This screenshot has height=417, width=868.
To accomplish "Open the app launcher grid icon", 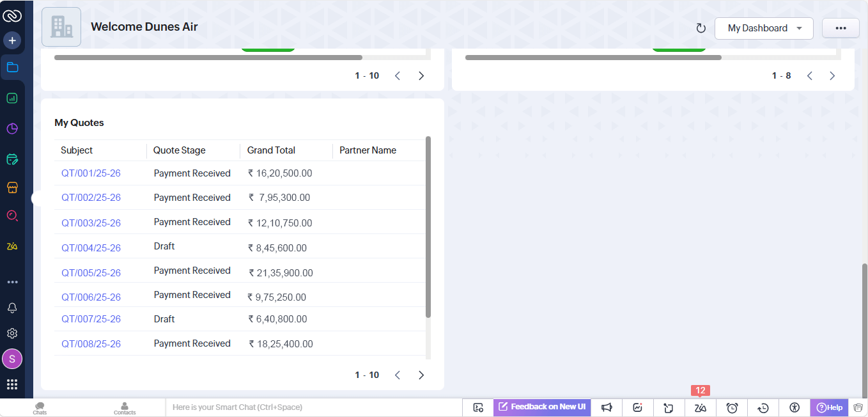I will pos(12,384).
